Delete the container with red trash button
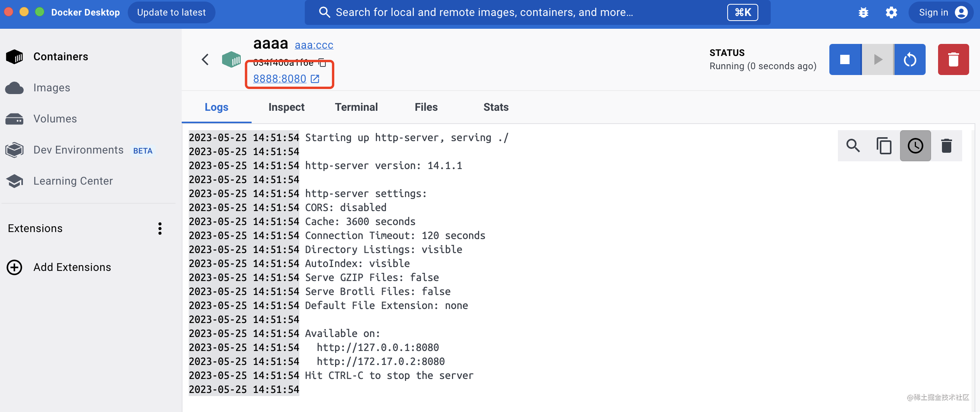Screen dimensions: 980x412 (953, 59)
